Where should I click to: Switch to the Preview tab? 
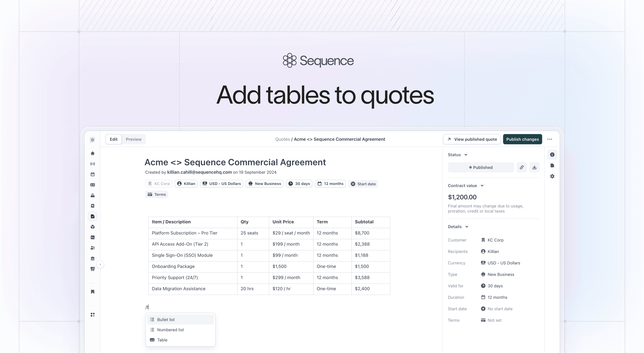pyautogui.click(x=133, y=139)
